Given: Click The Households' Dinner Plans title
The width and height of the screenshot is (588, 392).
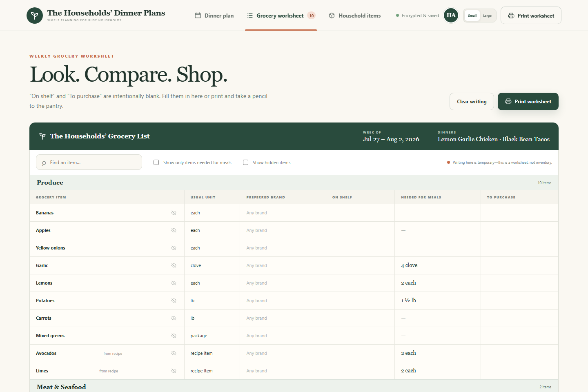Looking at the screenshot, I should 106,13.
